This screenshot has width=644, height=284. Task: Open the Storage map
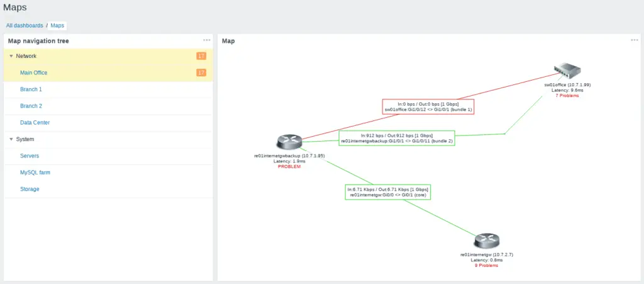point(30,189)
